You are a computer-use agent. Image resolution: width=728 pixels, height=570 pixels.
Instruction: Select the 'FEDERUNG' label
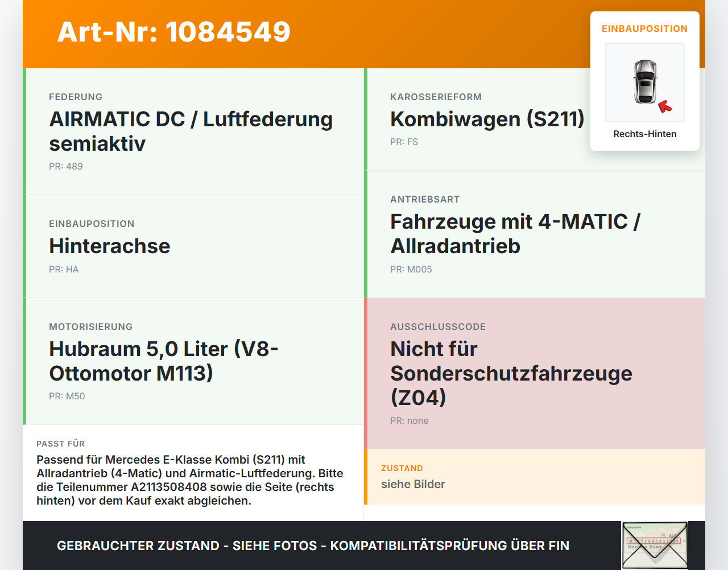click(76, 97)
